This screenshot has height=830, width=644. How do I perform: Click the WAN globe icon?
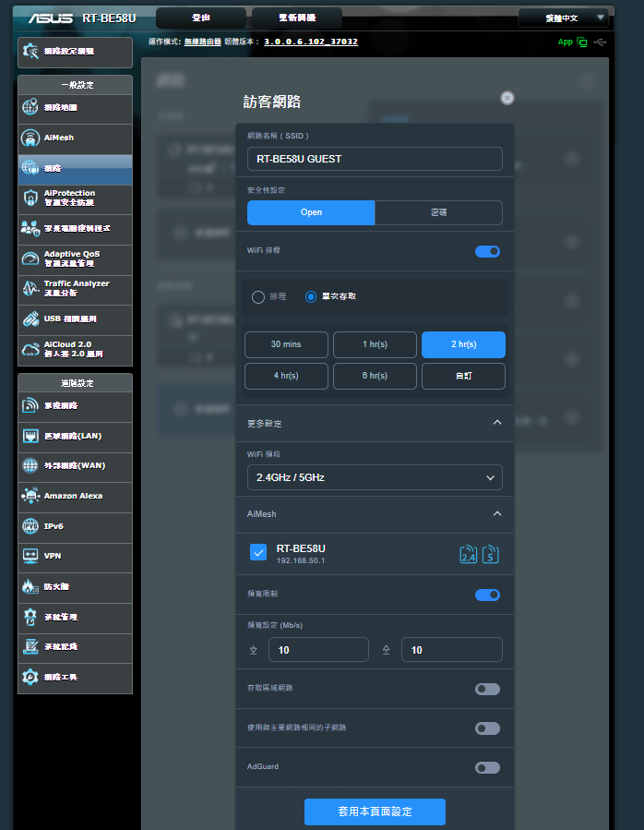(30, 466)
